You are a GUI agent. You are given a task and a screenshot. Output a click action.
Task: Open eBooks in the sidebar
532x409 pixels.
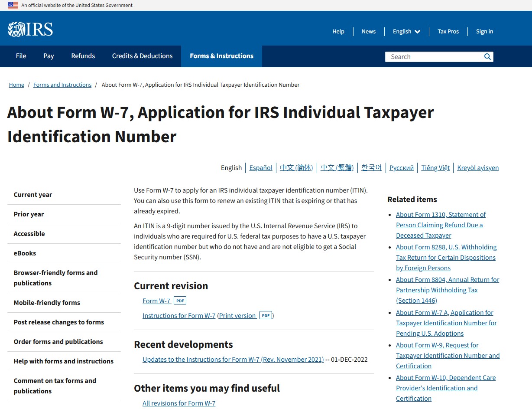point(64,253)
